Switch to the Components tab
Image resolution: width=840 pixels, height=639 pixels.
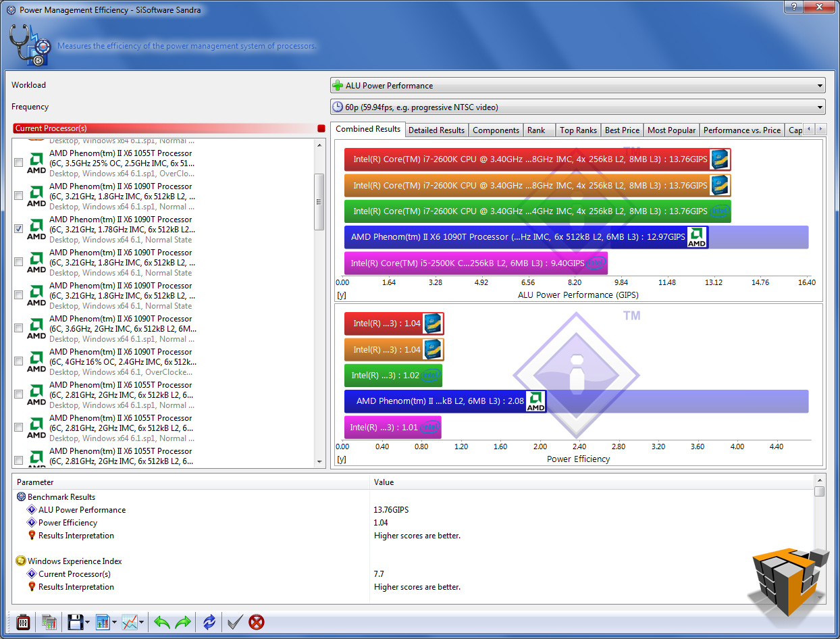pyautogui.click(x=496, y=130)
